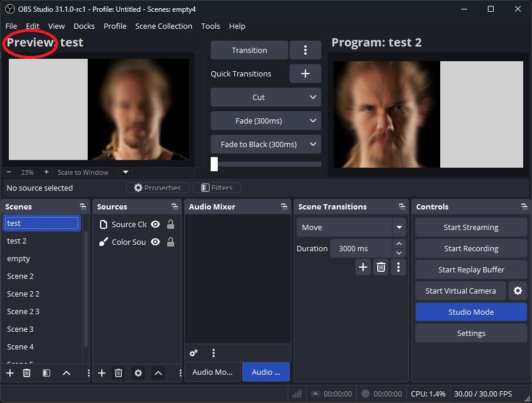Click Start Recording
Image resolution: width=532 pixels, height=403 pixels.
471,249
